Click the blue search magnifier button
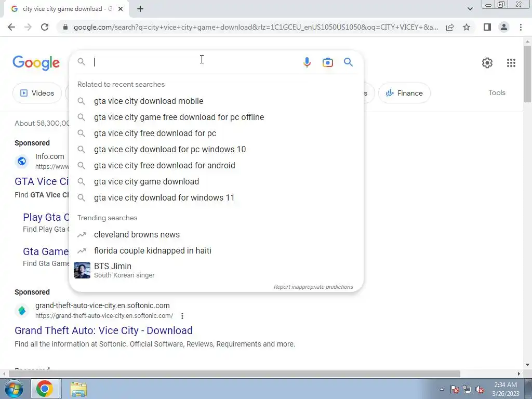532x399 pixels. click(x=348, y=62)
